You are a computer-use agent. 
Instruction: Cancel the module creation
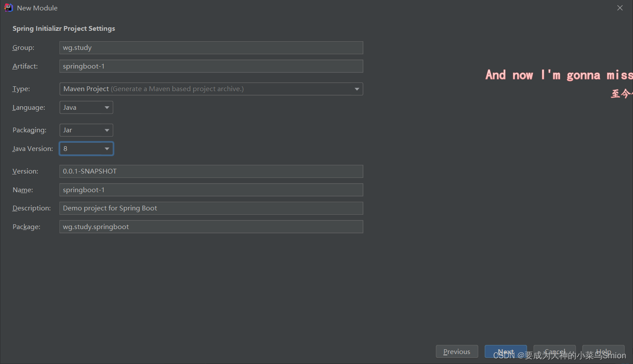point(554,351)
